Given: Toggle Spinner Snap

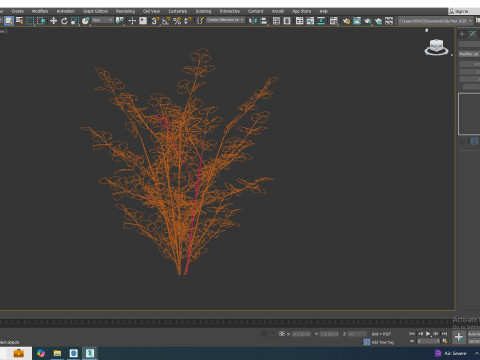Looking at the screenshot, I should pos(188,21).
